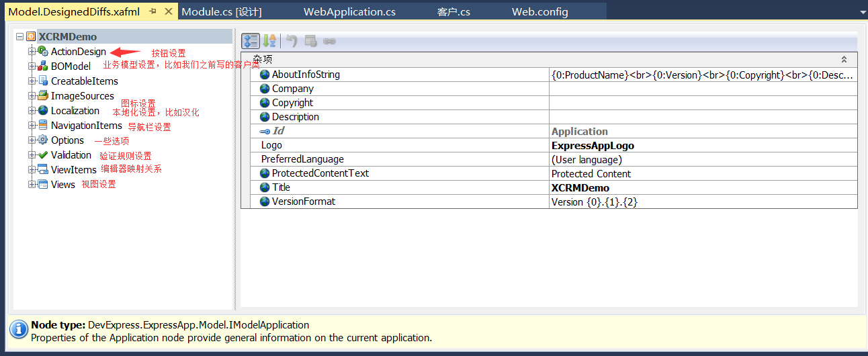Click the property pages toolbar icon

pyautogui.click(x=310, y=41)
